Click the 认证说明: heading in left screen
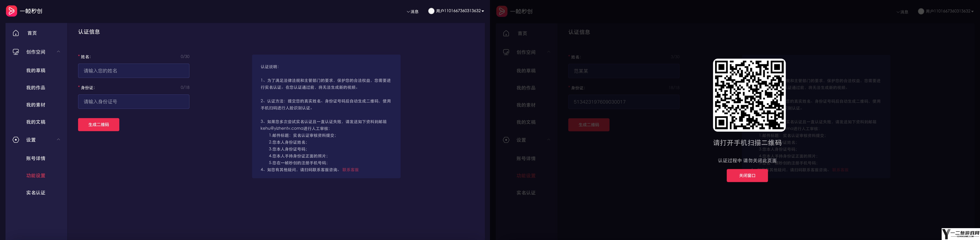The height and width of the screenshot is (240, 980). [270, 67]
